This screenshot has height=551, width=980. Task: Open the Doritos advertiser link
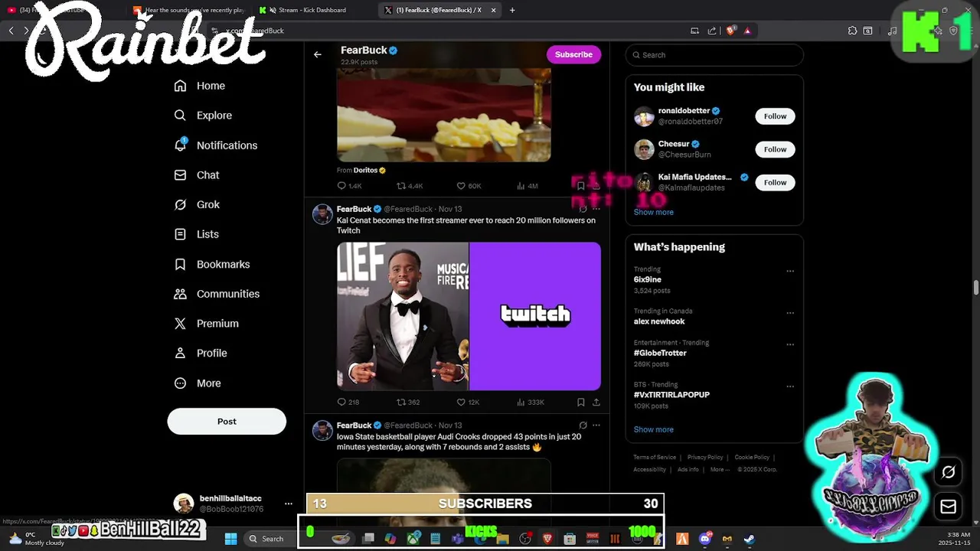click(370, 171)
